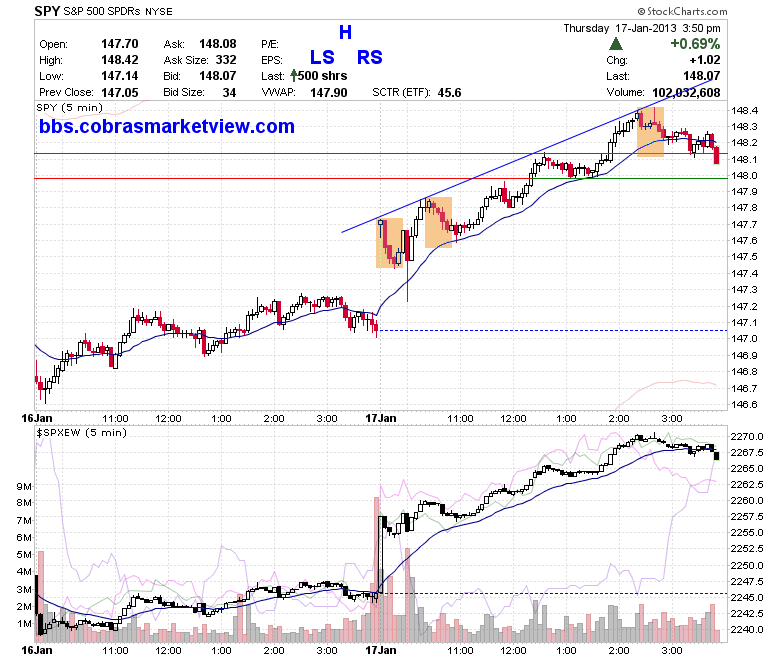The image size is (780, 659).
Task: Click the +0.69% percent change
Action: [x=695, y=44]
